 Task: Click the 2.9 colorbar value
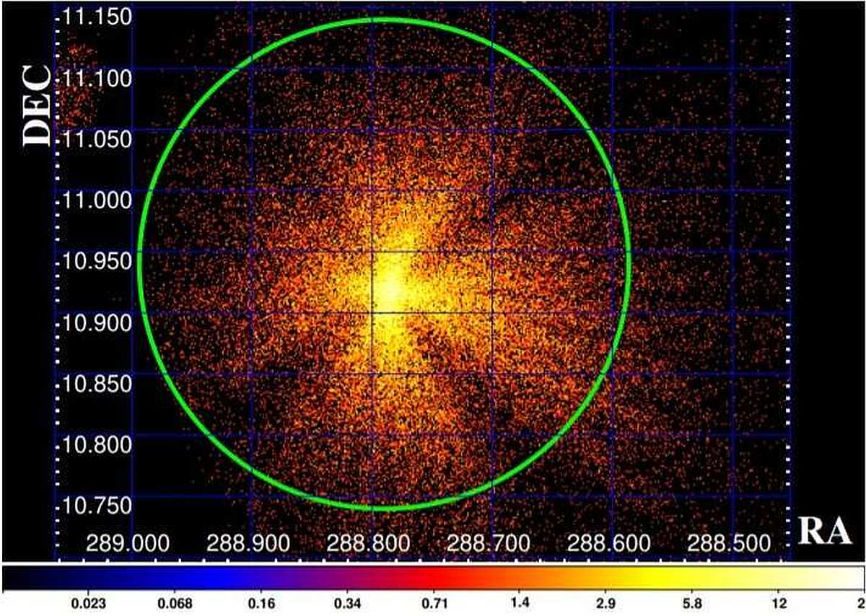605,603
